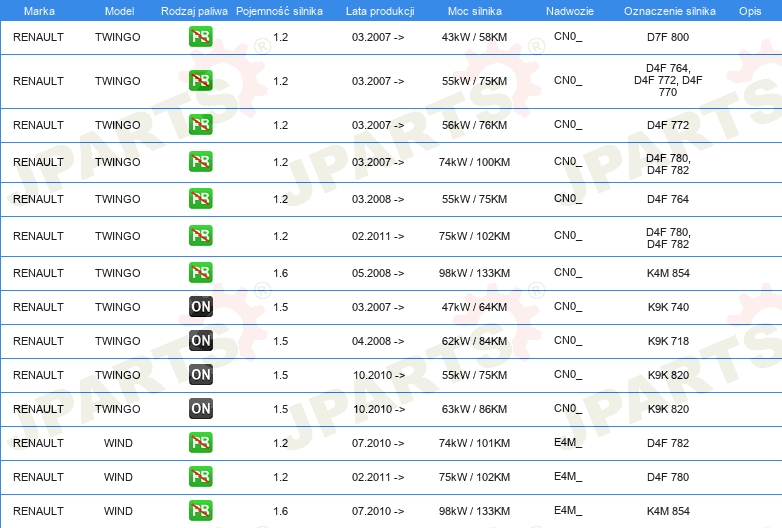Select the 1.5 capacity cell in the K9K 740 row

pyautogui.click(x=280, y=307)
